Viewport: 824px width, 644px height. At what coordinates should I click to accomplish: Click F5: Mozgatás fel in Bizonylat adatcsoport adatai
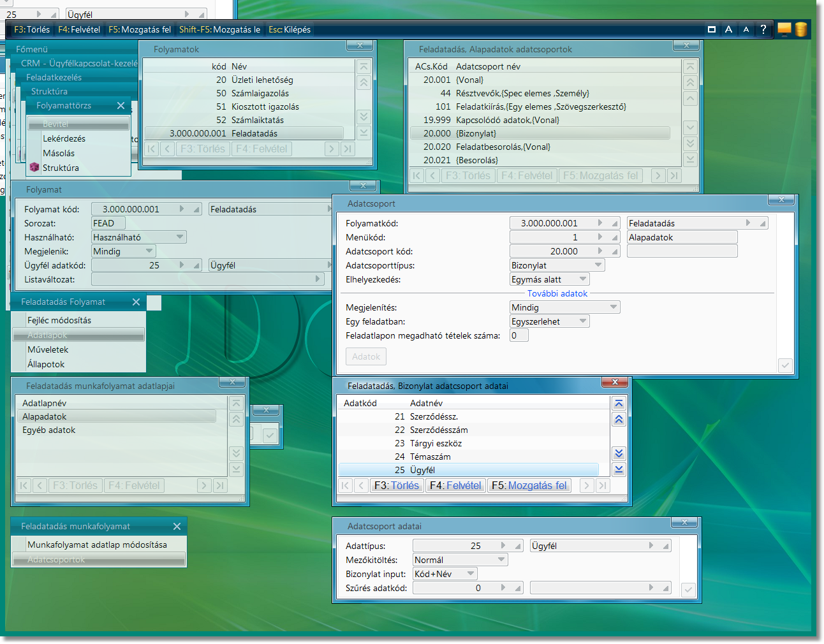point(529,486)
